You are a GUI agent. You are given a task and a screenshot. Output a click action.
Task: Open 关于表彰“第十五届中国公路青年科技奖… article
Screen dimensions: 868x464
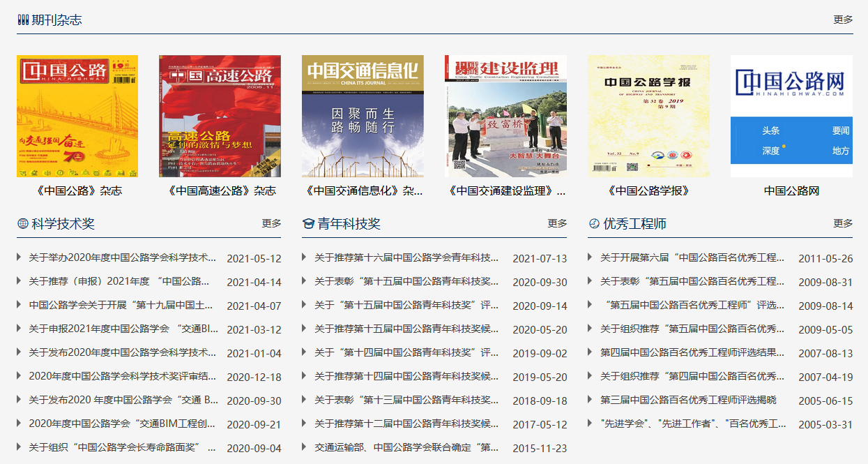point(406,281)
